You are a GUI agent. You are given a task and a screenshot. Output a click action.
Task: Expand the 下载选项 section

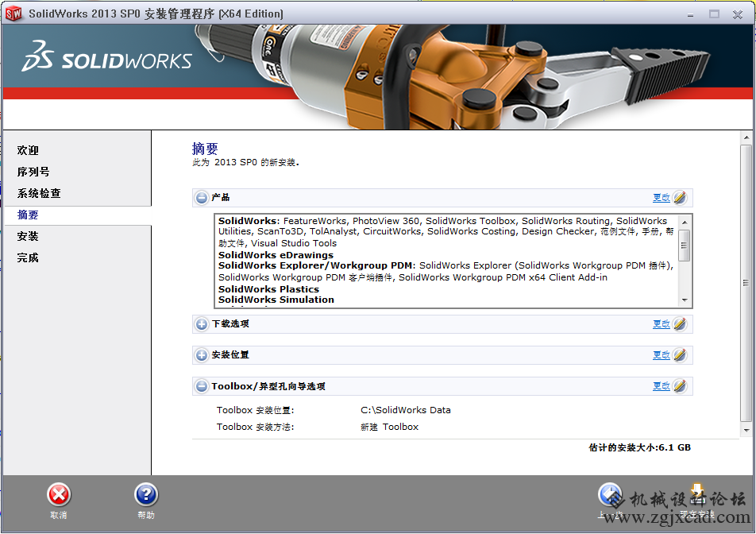click(202, 324)
